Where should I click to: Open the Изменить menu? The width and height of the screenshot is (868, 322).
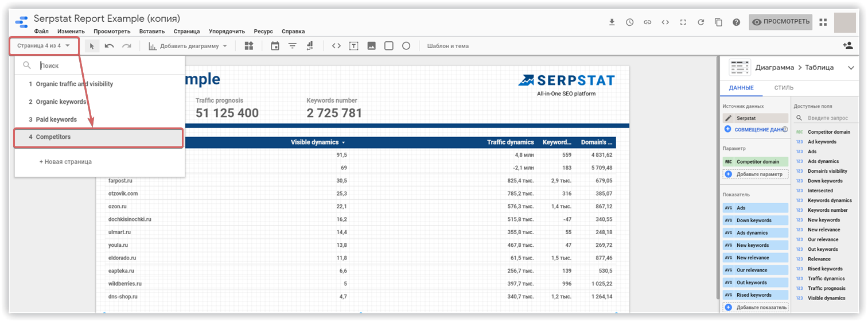tap(71, 32)
